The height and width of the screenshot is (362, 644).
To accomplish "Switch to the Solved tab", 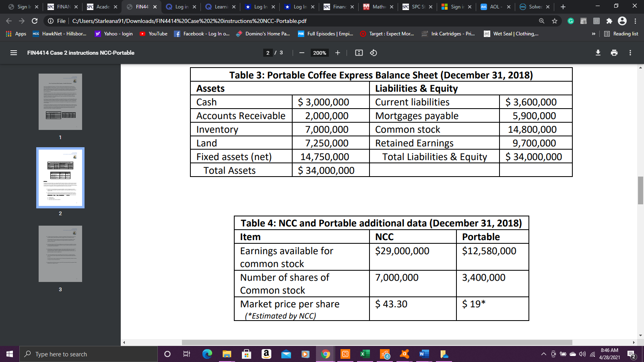I will pos(534,7).
